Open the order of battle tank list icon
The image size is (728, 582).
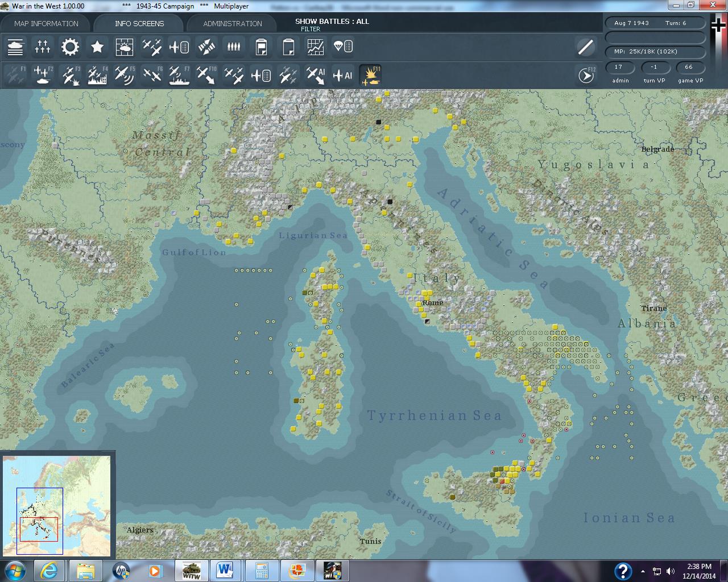click(15, 47)
